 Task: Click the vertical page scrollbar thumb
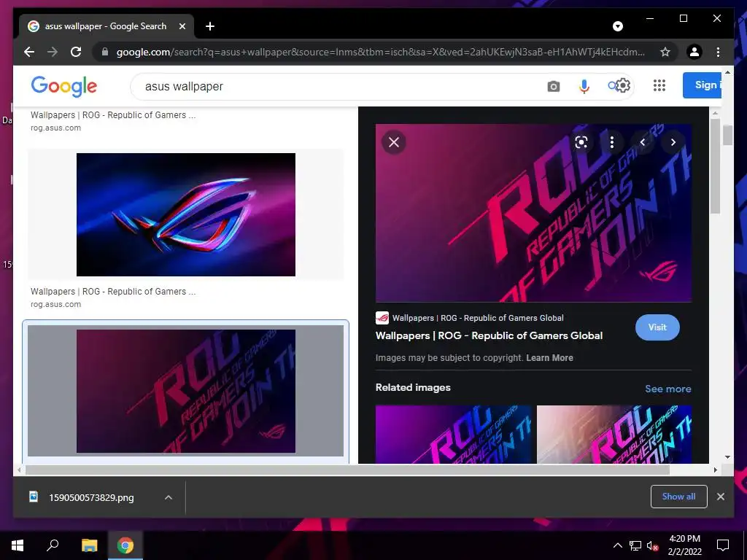tap(727, 135)
